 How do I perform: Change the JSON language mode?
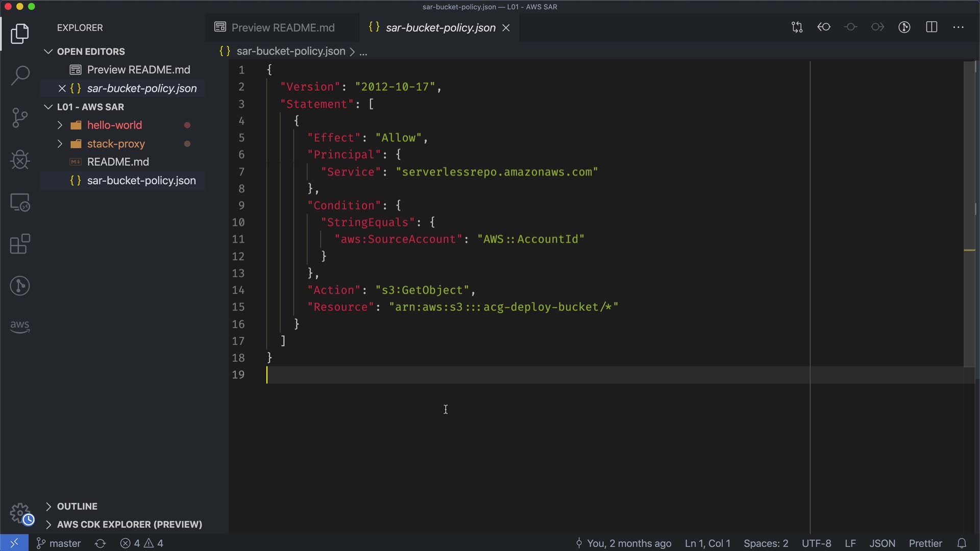pos(882,543)
